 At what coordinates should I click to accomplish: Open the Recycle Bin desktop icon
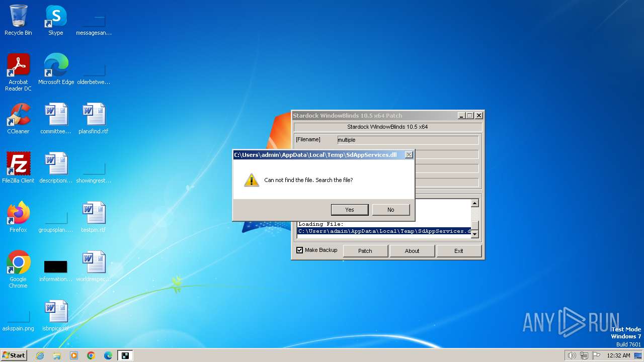(18, 20)
